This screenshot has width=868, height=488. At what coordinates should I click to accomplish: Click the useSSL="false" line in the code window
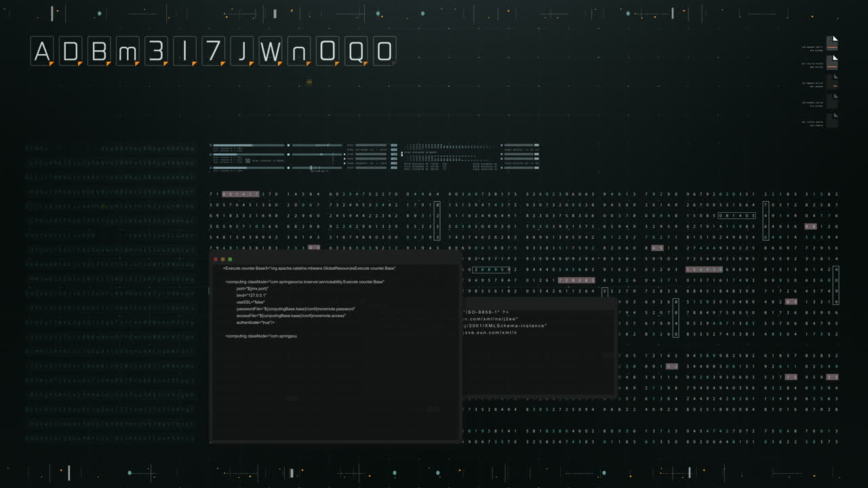pos(250,302)
